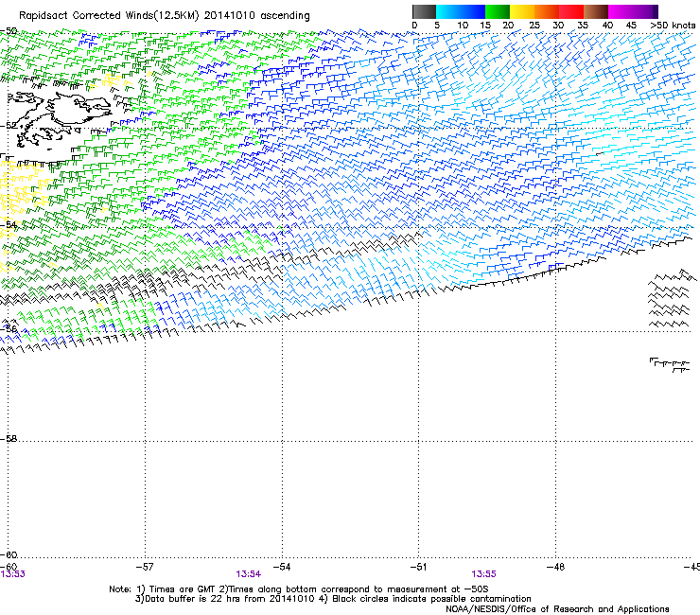Click the '>50 knots' legend label

point(673,26)
